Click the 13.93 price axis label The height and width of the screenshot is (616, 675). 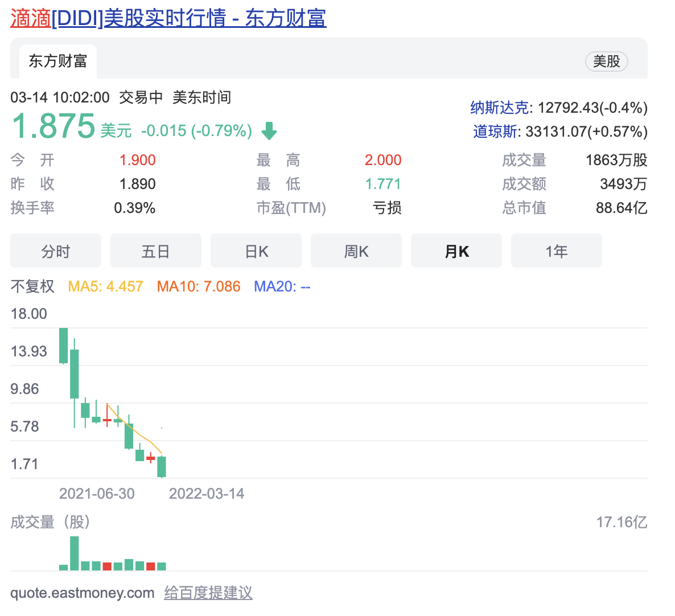click(x=28, y=352)
